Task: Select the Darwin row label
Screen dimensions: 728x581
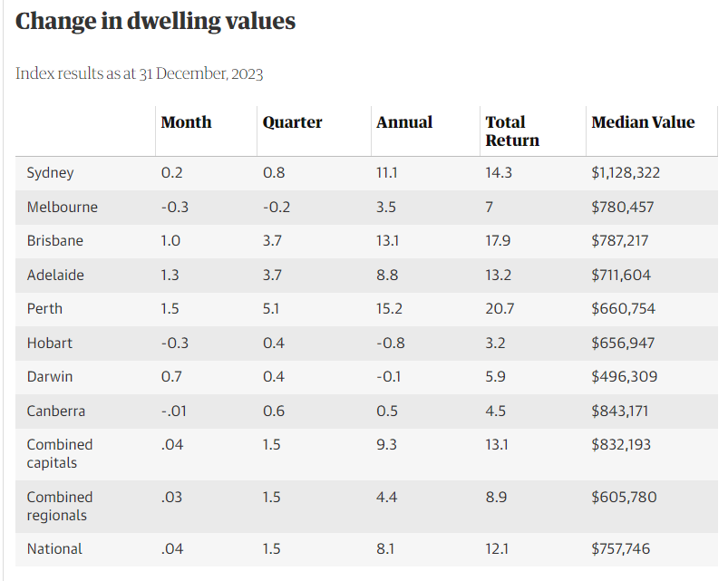Action: pyautogui.click(x=49, y=377)
